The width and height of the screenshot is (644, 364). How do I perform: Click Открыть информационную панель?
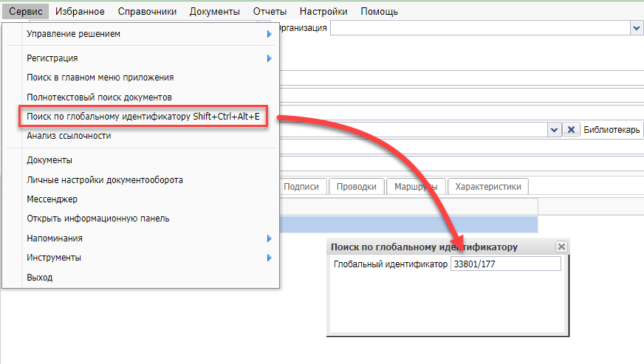(98, 219)
